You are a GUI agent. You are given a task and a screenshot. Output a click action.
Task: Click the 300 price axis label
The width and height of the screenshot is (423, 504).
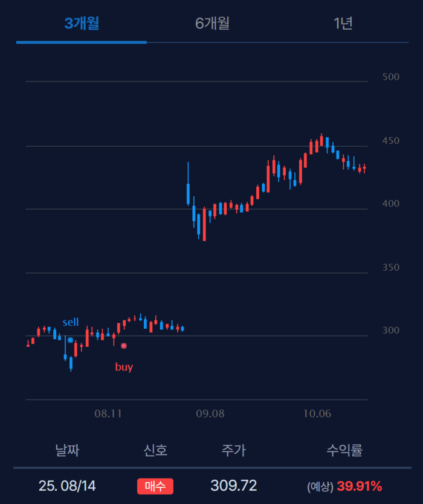[391, 331]
